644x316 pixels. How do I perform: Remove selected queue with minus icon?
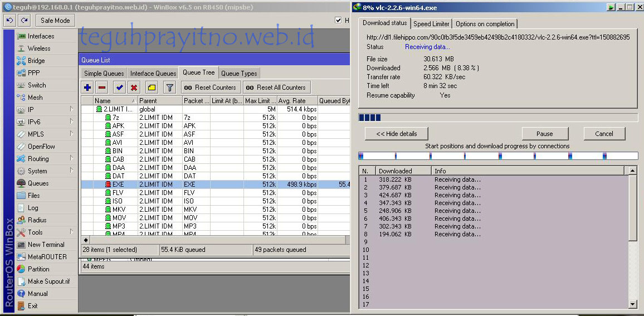(x=103, y=87)
